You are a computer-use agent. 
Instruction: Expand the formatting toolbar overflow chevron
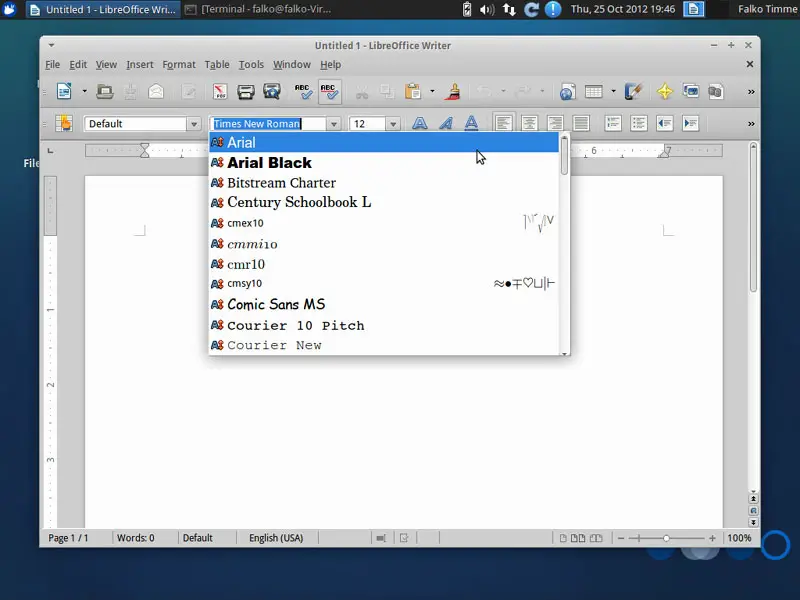751,123
